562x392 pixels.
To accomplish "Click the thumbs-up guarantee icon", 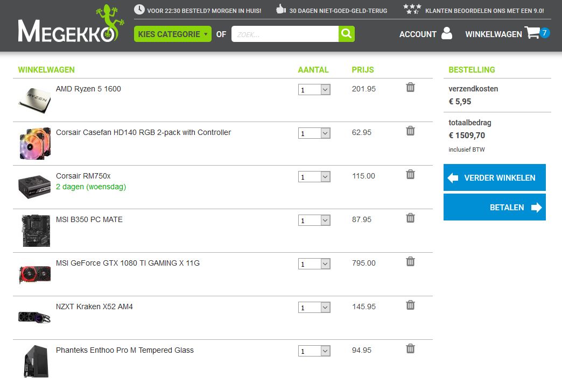I will click(x=280, y=9).
